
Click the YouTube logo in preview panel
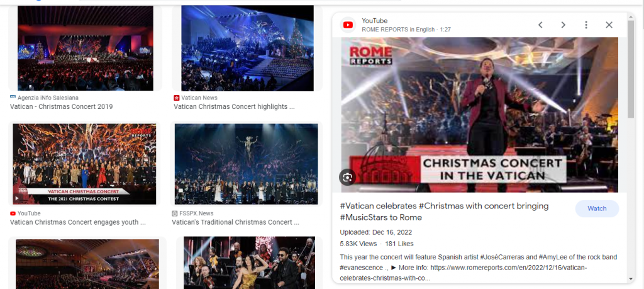click(348, 25)
